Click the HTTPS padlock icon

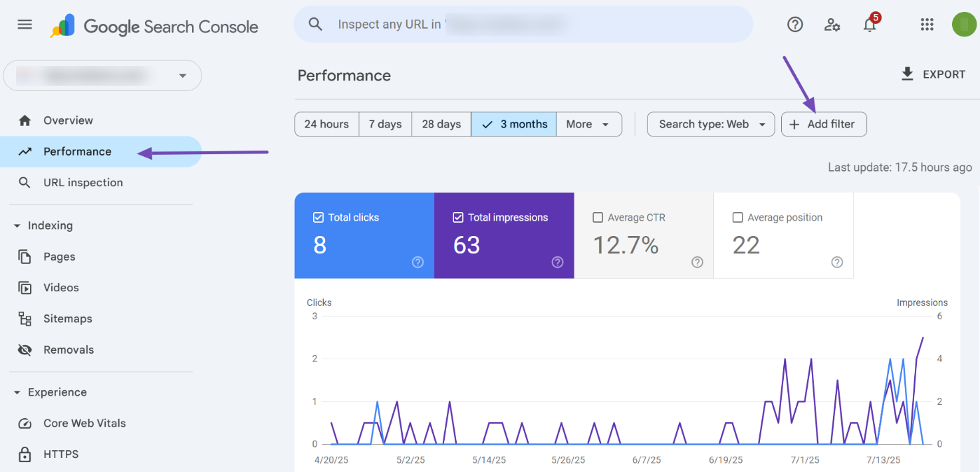coord(25,454)
